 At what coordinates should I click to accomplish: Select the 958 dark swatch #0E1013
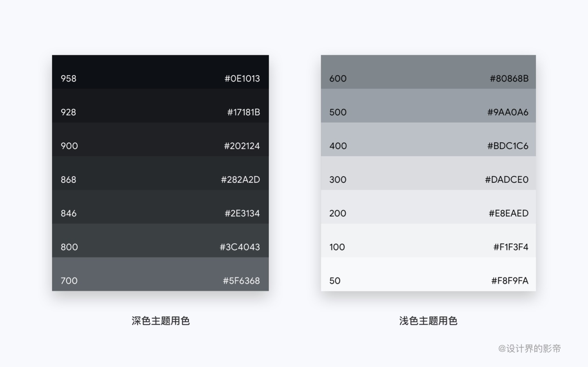click(x=160, y=78)
